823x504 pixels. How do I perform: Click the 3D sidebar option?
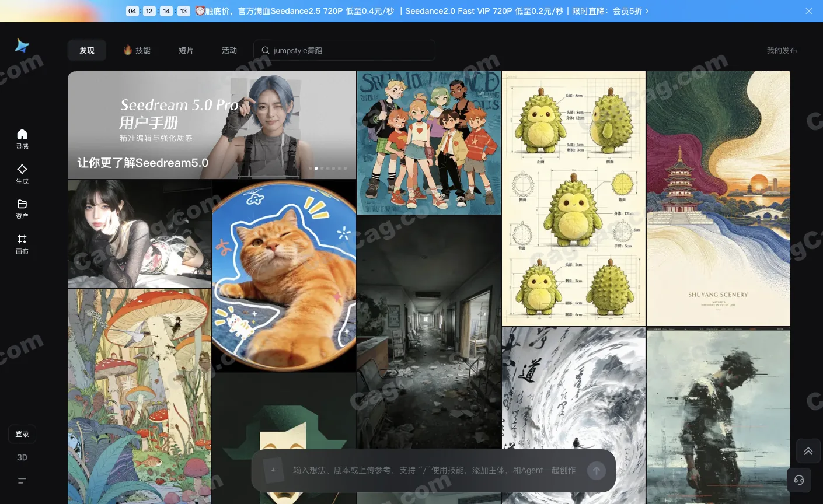22,457
